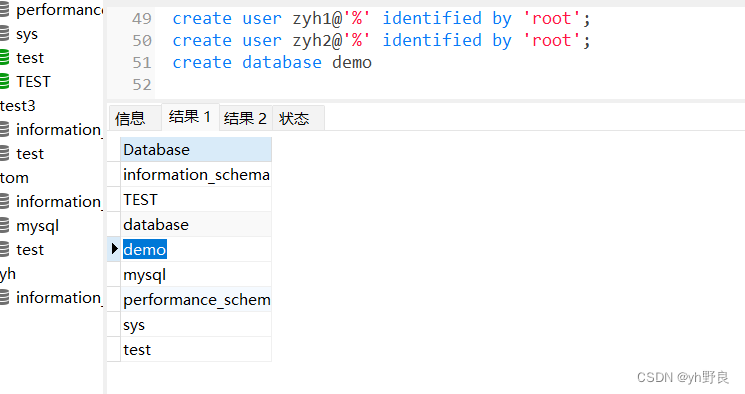Screen dimensions: 745x394
Task: Click the Database column header
Action: pyautogui.click(x=196, y=150)
